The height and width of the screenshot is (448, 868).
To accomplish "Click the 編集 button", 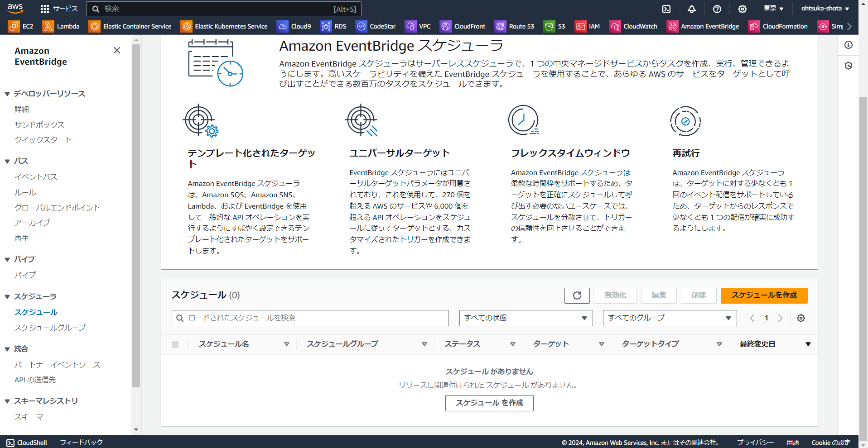I will (x=659, y=295).
